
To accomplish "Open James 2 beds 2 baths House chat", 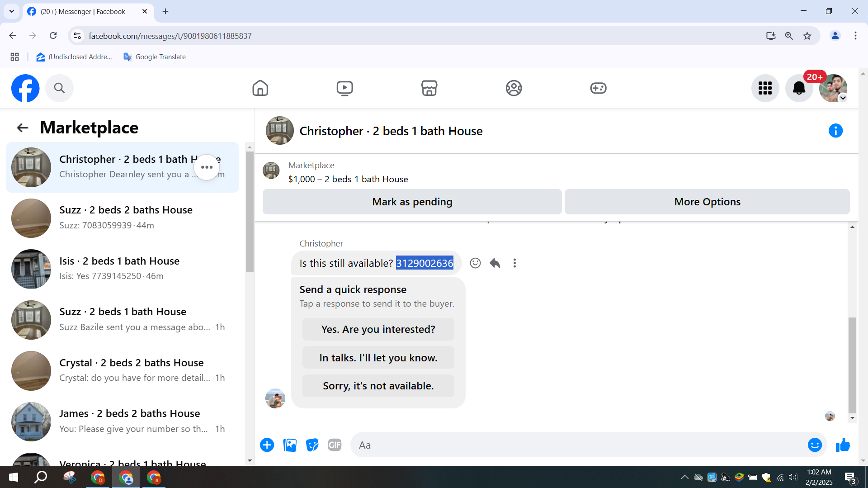I will point(122,422).
